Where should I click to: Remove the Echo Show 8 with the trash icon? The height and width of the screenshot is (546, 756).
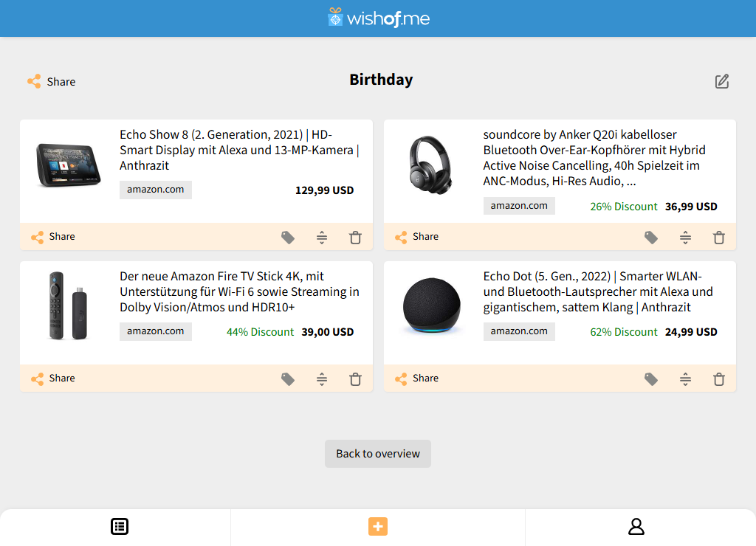tap(355, 237)
